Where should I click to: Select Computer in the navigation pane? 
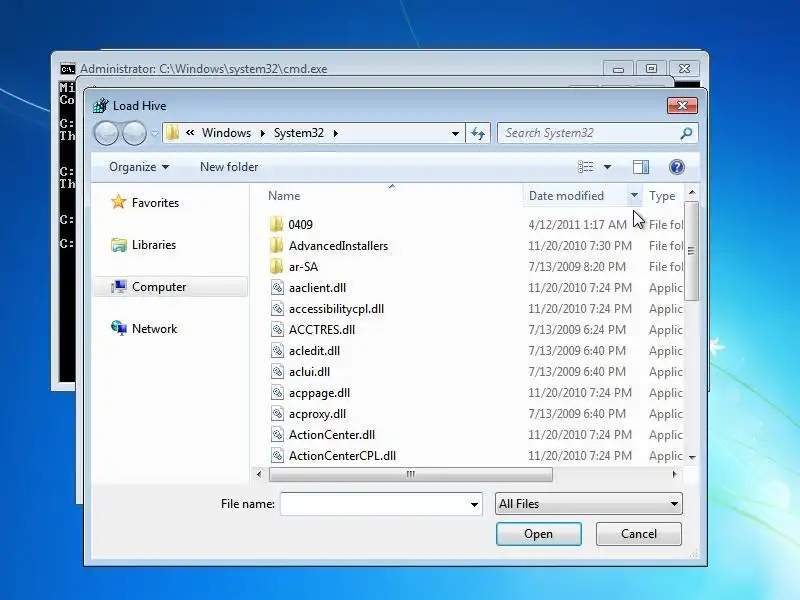159,287
